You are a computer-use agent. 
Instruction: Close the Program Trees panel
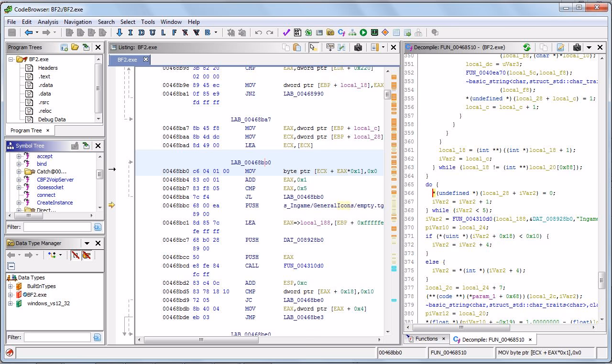98,47
